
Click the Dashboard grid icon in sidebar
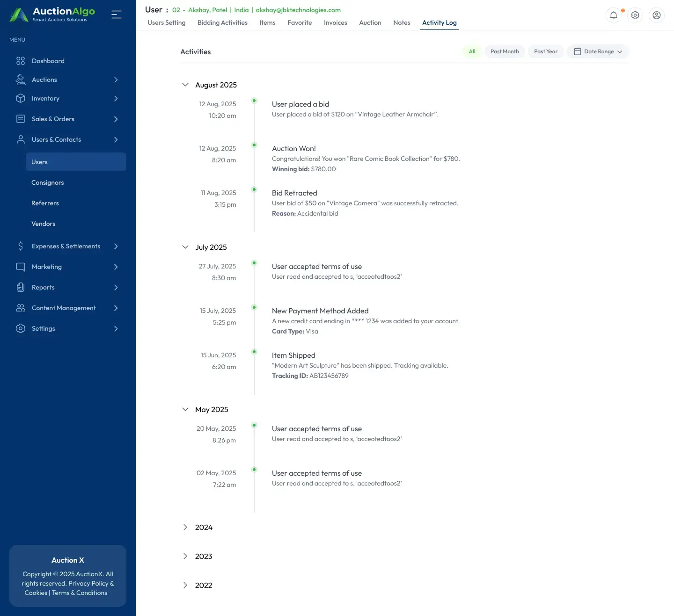click(21, 61)
